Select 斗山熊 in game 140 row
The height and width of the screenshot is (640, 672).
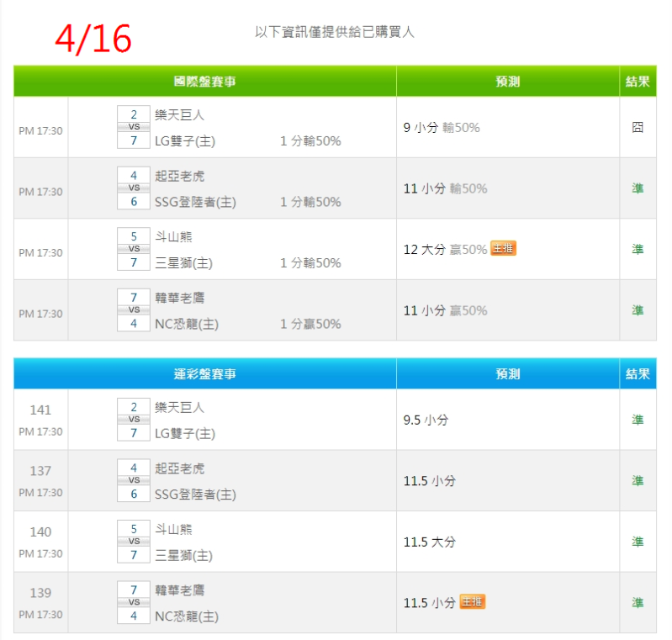pyautogui.click(x=173, y=529)
